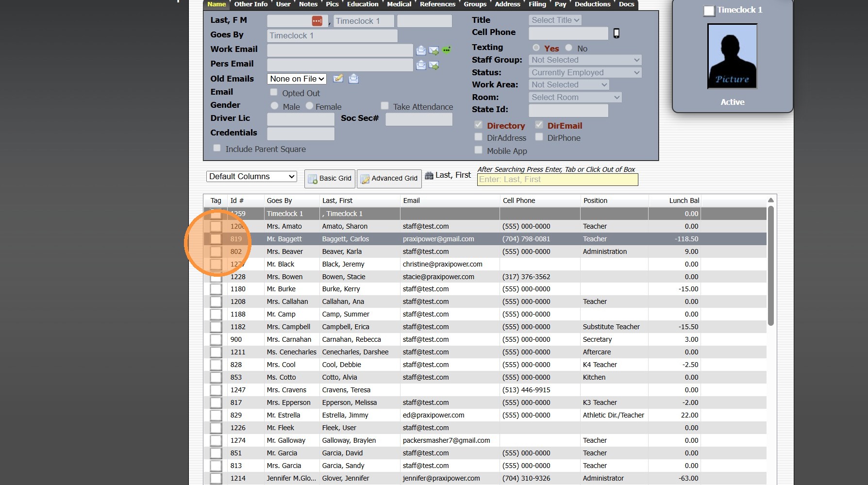Toggle the Directory checkbox
This screenshot has height=485, width=868.
coord(479,125)
